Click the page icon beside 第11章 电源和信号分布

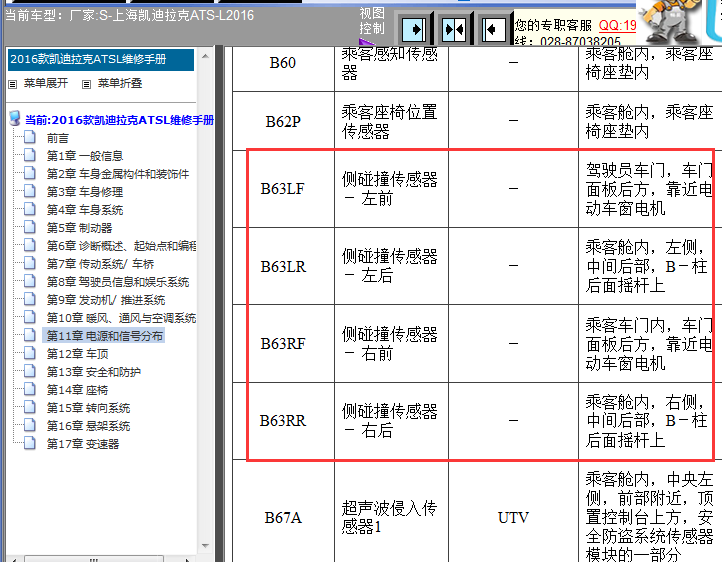(29, 335)
